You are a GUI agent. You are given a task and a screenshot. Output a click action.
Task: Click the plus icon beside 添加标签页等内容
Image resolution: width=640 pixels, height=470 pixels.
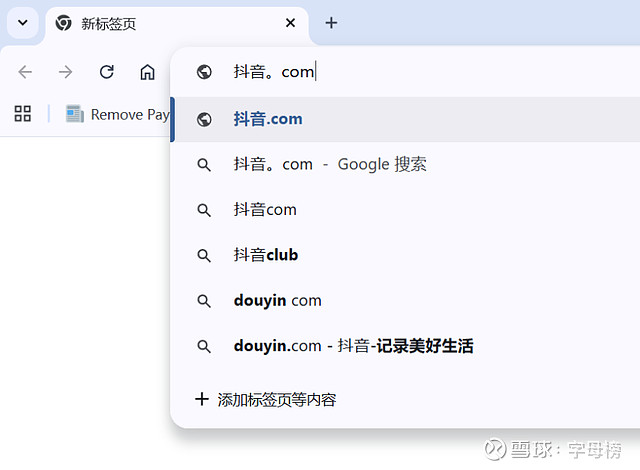(202, 399)
